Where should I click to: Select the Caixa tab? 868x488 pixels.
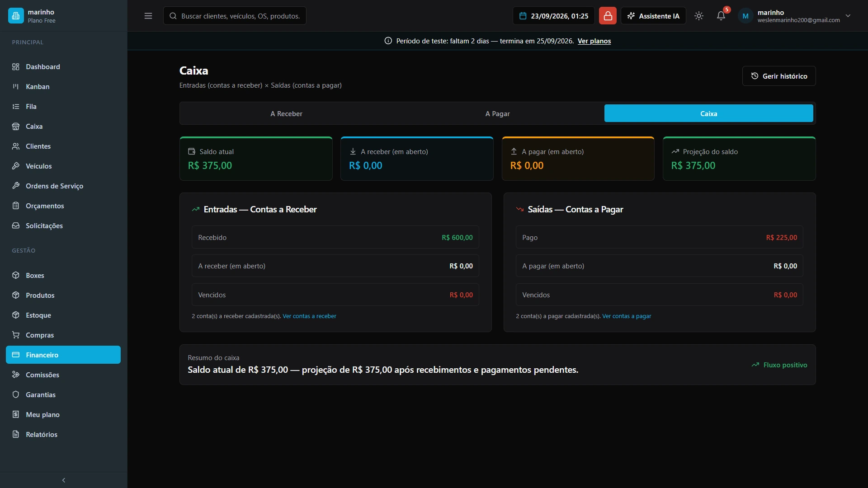click(x=708, y=113)
